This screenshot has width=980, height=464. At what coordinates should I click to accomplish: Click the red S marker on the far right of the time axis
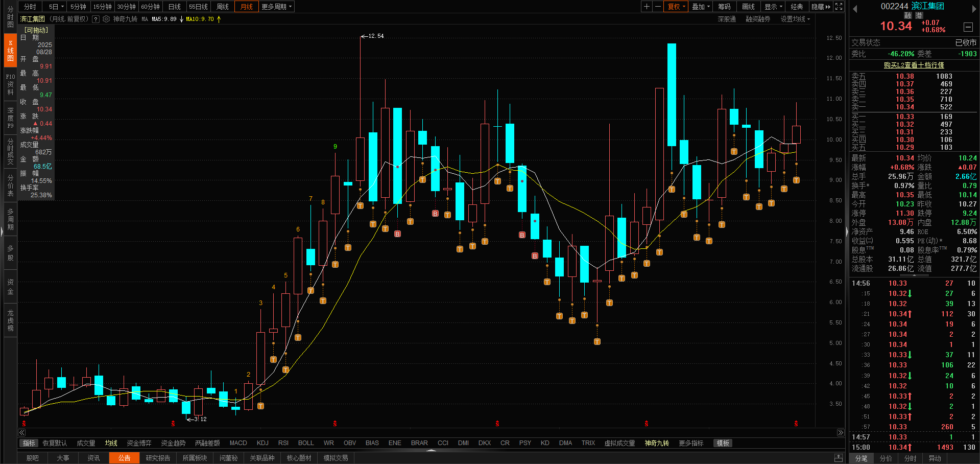(796, 424)
